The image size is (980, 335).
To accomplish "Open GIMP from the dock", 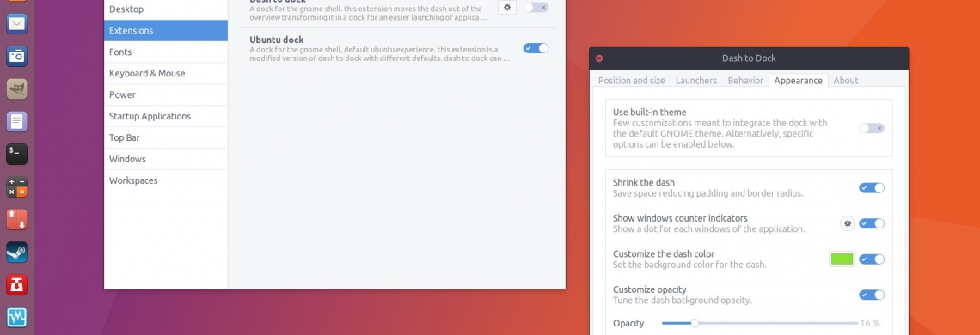I will click(x=17, y=88).
